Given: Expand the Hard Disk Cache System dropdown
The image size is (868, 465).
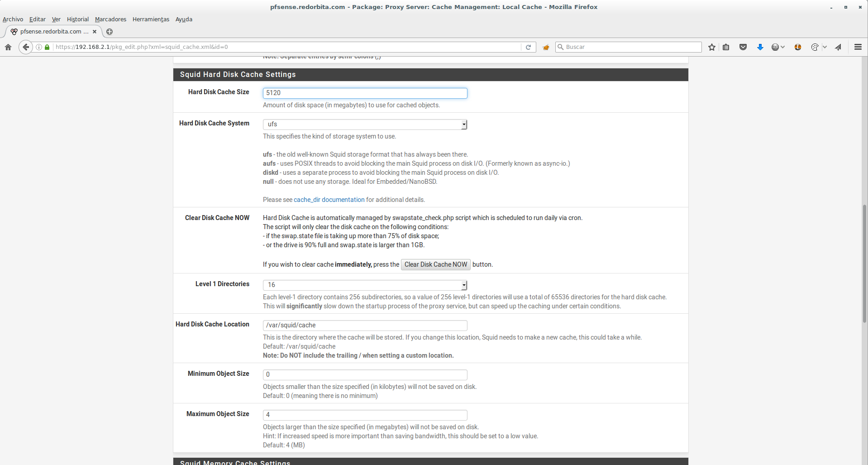Looking at the screenshot, I should [x=365, y=124].
